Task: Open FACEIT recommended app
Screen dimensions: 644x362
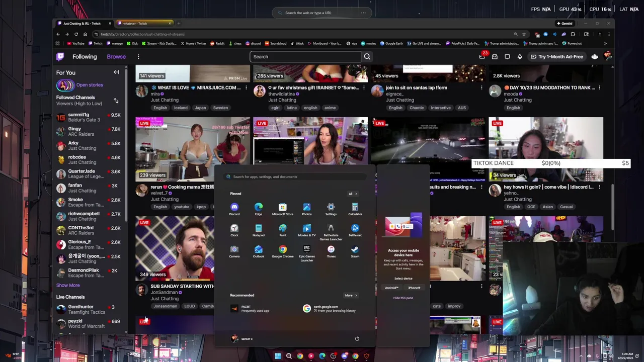Action: tap(251, 308)
